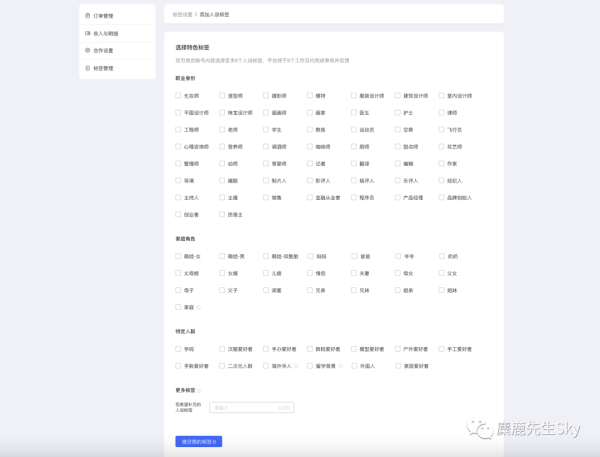Click the 标签管理 sidebar icon

tap(88, 68)
